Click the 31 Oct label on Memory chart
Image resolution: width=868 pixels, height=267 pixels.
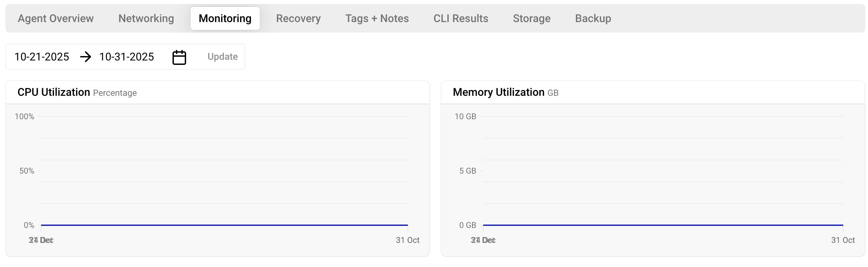[843, 240]
